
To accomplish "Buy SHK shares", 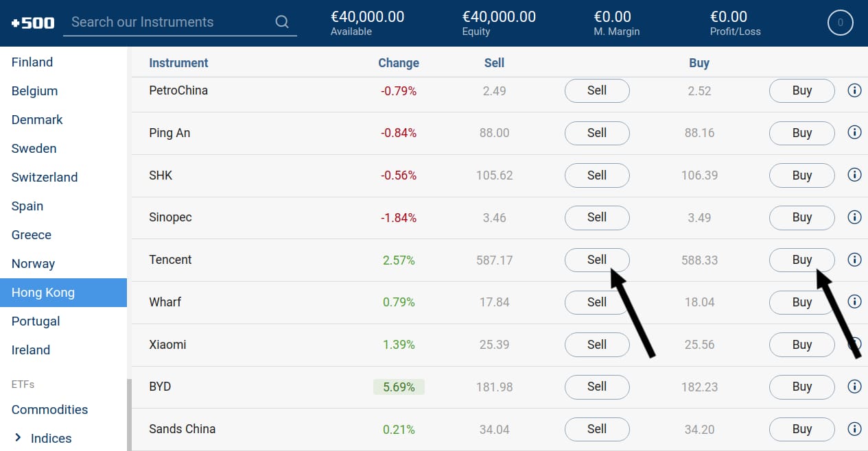I will click(x=802, y=175).
